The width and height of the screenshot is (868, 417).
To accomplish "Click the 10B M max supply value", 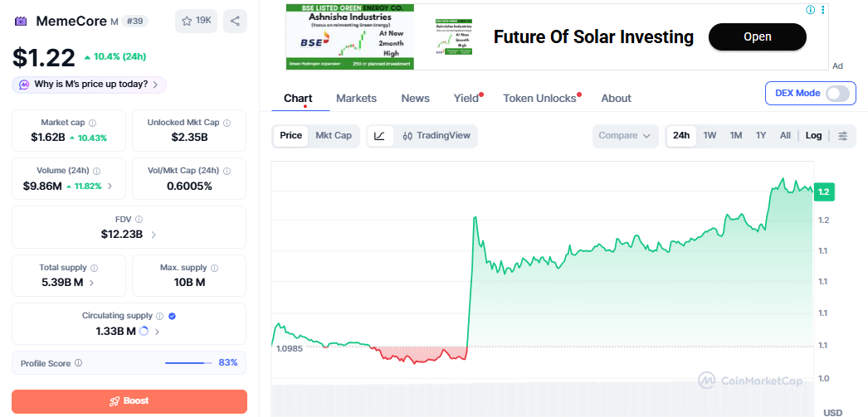I will click(189, 283).
